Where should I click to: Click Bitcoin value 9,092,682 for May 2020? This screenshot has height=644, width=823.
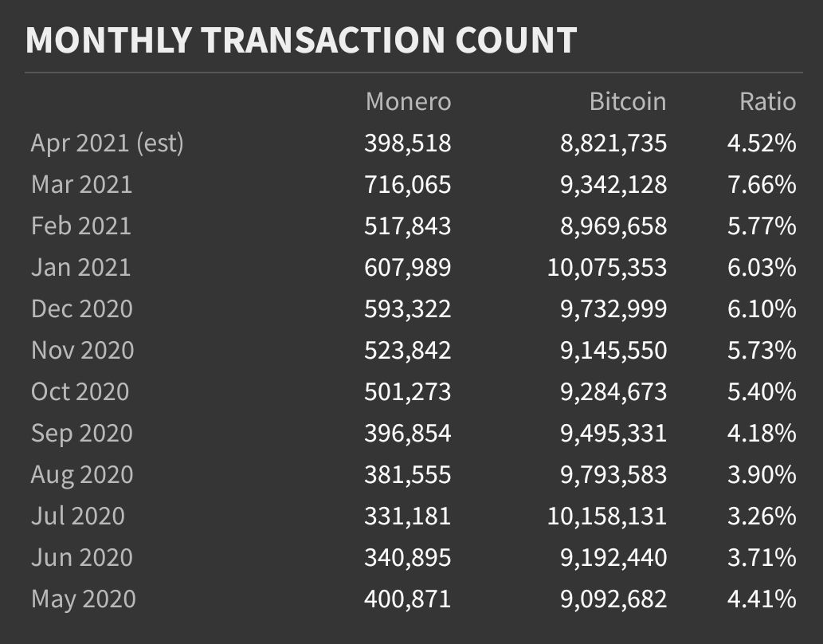[613, 599]
